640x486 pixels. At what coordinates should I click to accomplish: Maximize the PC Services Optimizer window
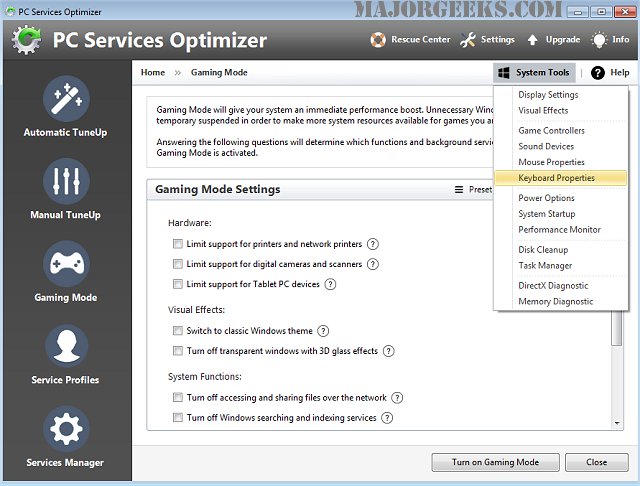point(601,12)
